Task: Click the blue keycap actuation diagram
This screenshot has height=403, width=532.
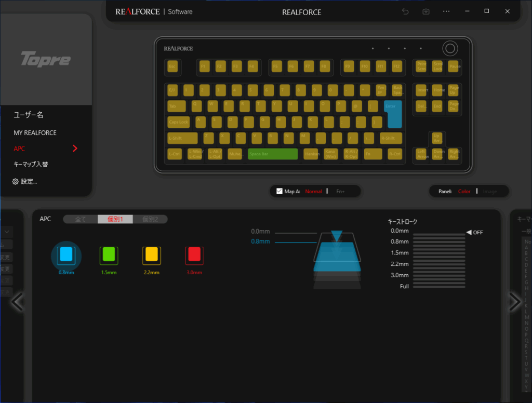Action: pos(337,256)
